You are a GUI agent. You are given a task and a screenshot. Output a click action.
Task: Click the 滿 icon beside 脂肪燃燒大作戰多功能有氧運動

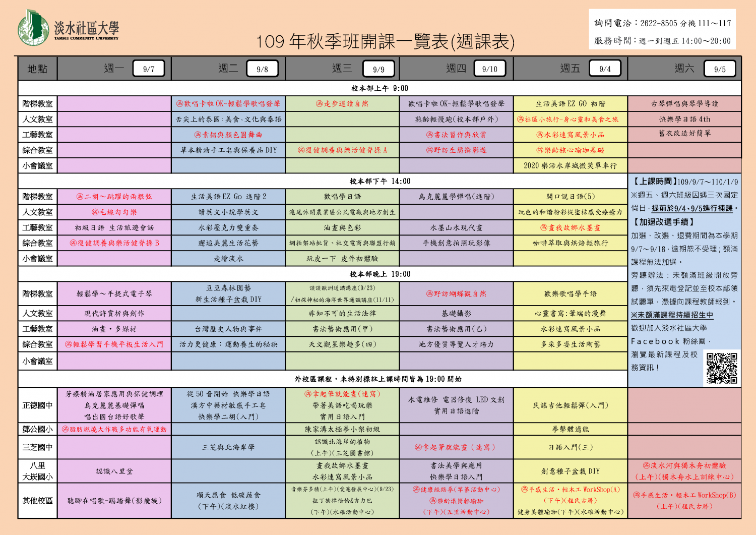66,430
